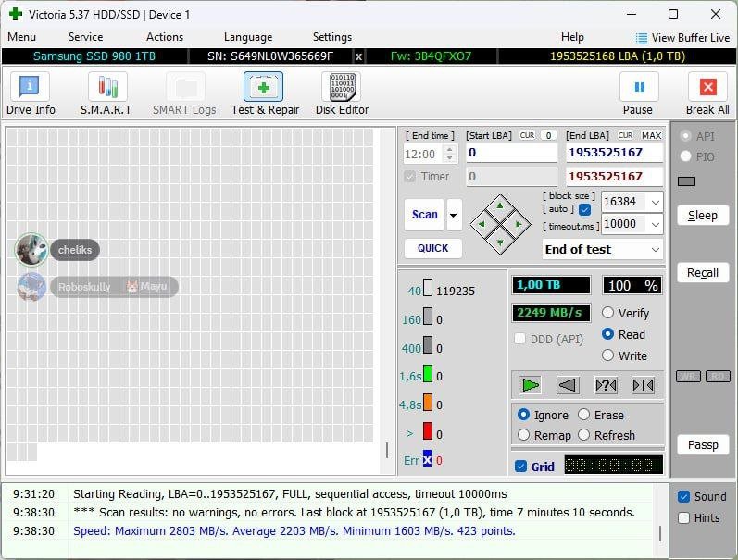Toggle the Sound checkbox
This screenshot has height=560, width=738.
pyautogui.click(x=683, y=497)
